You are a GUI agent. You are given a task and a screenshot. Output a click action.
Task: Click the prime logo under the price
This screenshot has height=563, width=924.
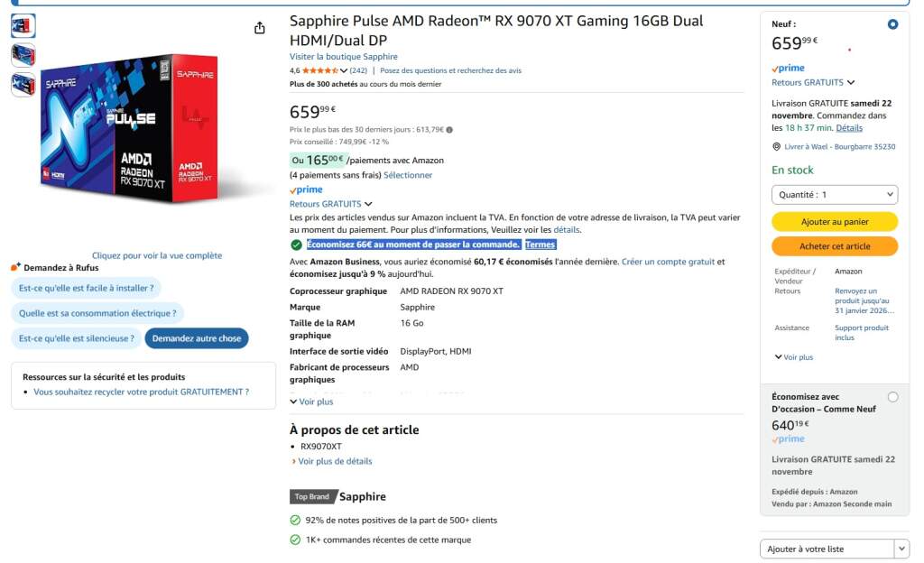(x=307, y=189)
